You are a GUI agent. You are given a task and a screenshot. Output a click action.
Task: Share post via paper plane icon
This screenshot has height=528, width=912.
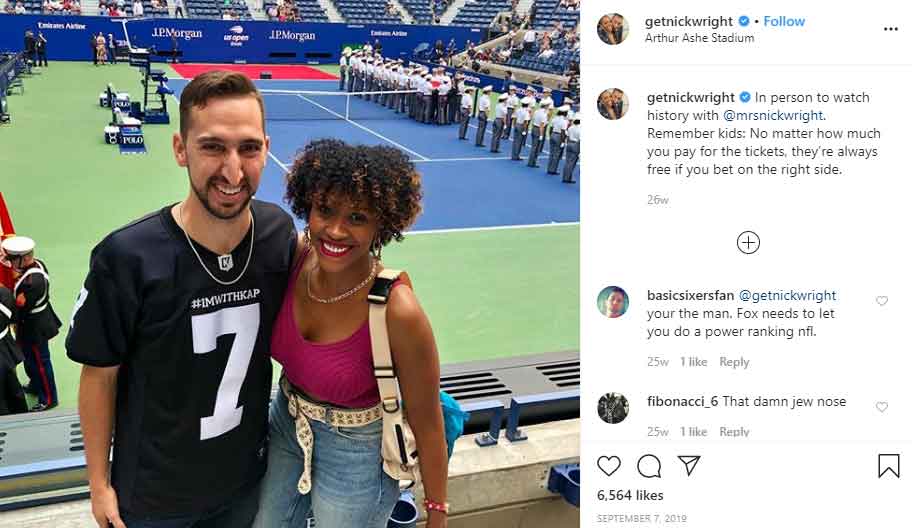[x=689, y=465]
